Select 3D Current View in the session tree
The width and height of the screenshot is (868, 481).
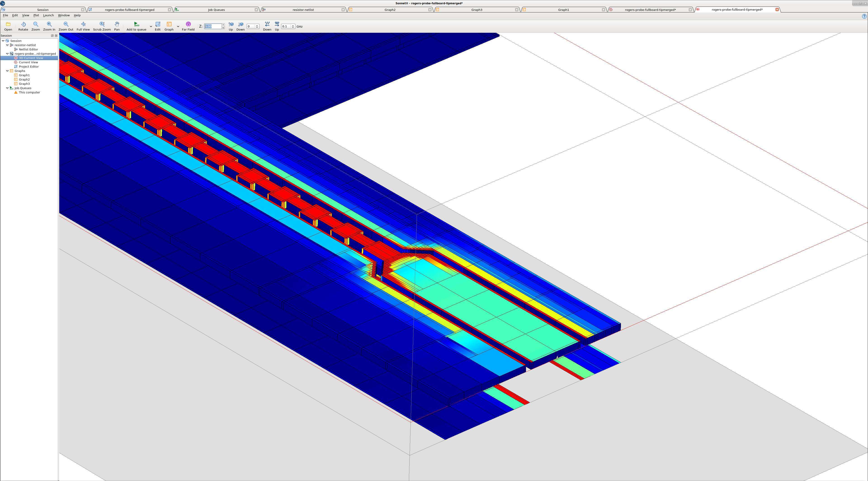click(31, 58)
